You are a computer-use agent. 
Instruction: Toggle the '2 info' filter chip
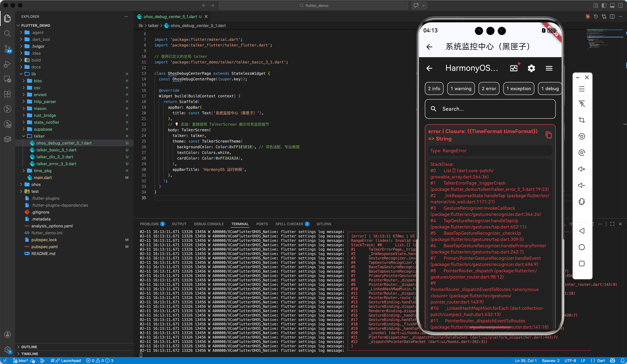coord(434,89)
